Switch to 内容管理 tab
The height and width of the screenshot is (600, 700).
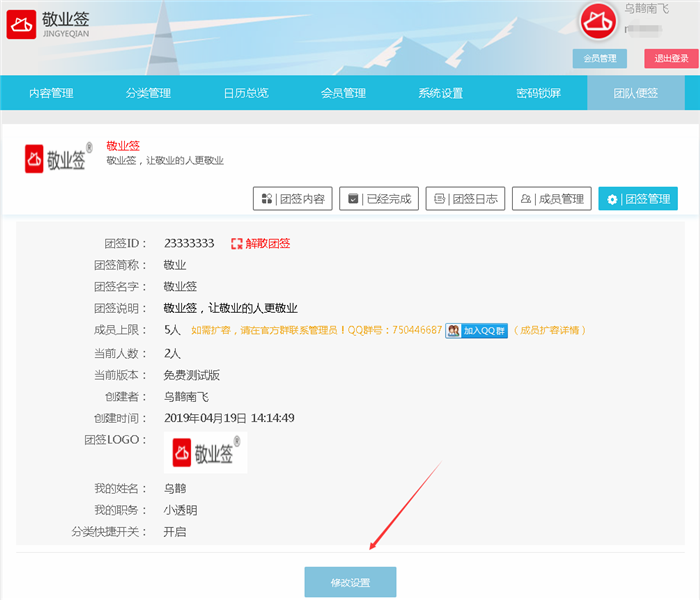coord(51,94)
